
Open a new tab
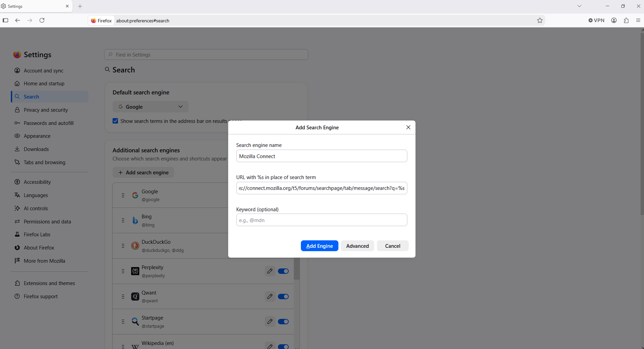[x=80, y=6]
